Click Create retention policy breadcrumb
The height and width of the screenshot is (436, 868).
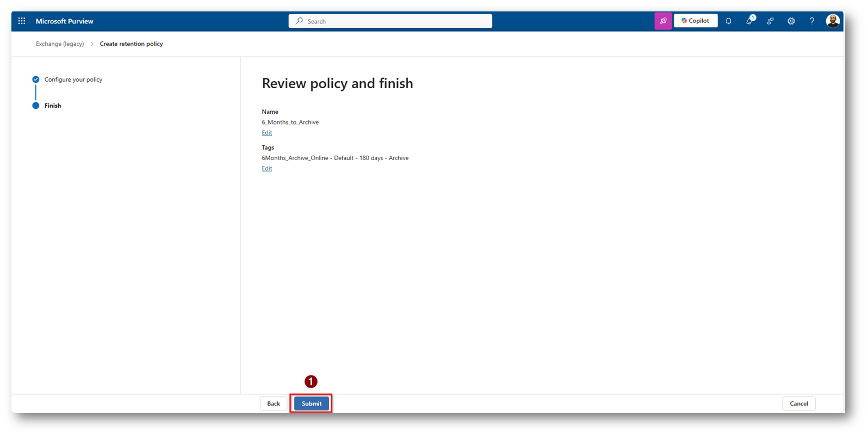131,44
